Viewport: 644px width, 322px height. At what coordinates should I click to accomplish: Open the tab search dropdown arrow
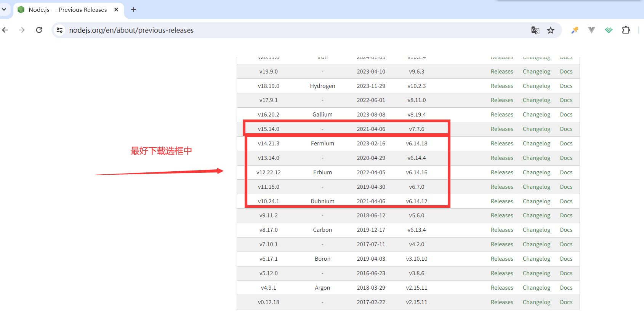tap(4, 10)
